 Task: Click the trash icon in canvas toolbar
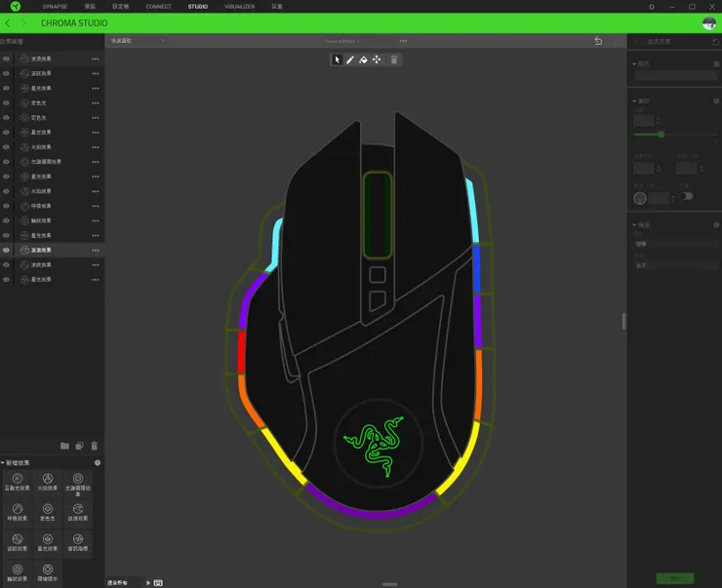394,59
